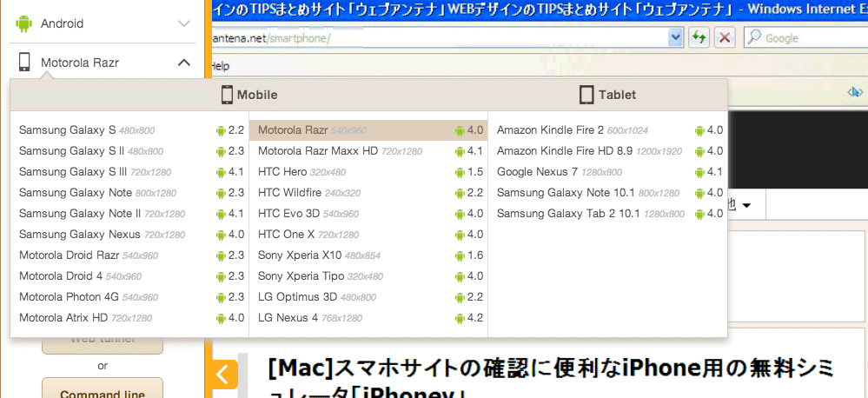This screenshot has width=868, height=398.
Task: Click Android icon beside Samsung Galaxy S III 4.1
Action: (x=221, y=173)
